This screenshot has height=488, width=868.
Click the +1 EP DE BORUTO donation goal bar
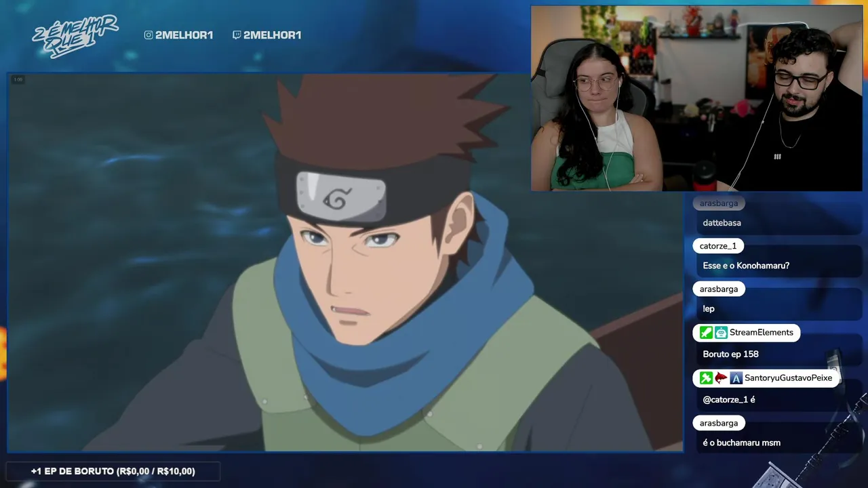[x=113, y=471]
